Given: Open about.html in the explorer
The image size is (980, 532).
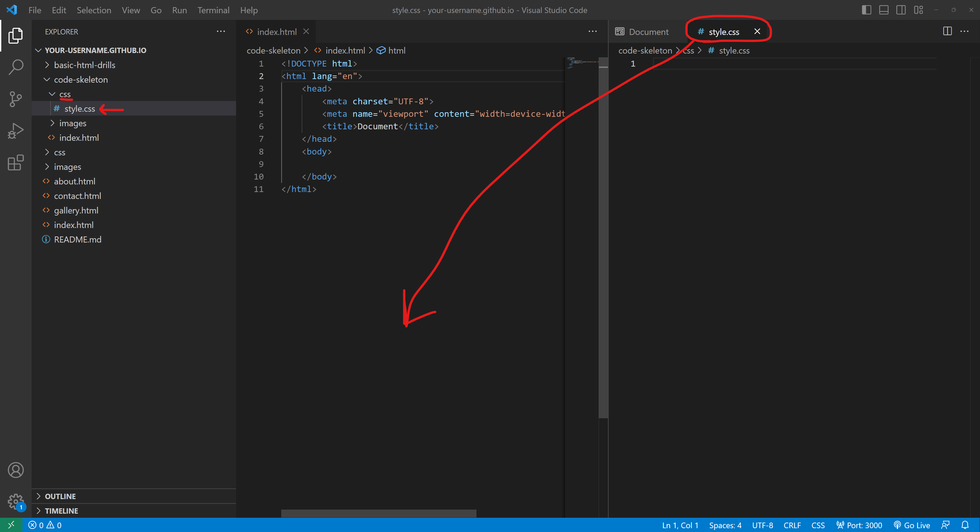Looking at the screenshot, I should [133, 181].
